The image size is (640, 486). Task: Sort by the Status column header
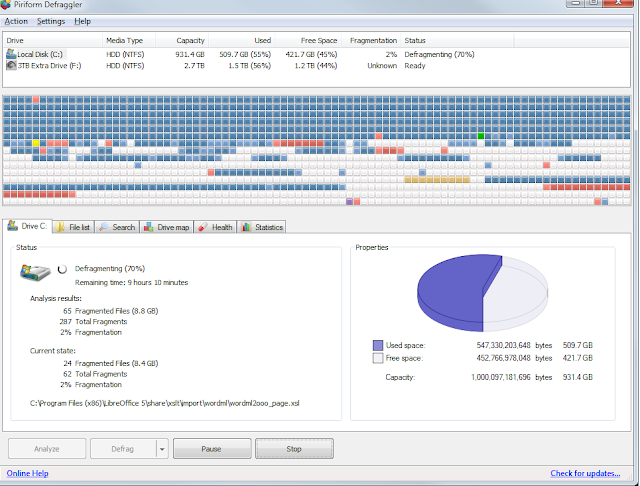tap(457, 40)
